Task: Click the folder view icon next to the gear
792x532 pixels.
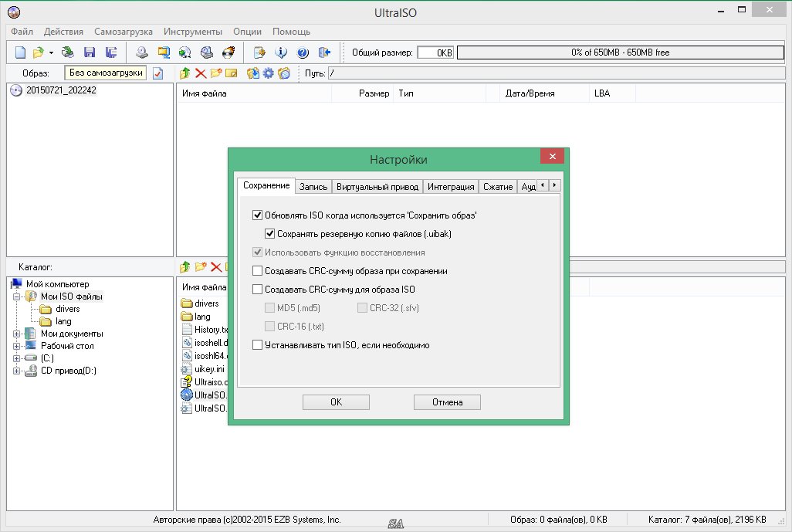Action: click(284, 73)
